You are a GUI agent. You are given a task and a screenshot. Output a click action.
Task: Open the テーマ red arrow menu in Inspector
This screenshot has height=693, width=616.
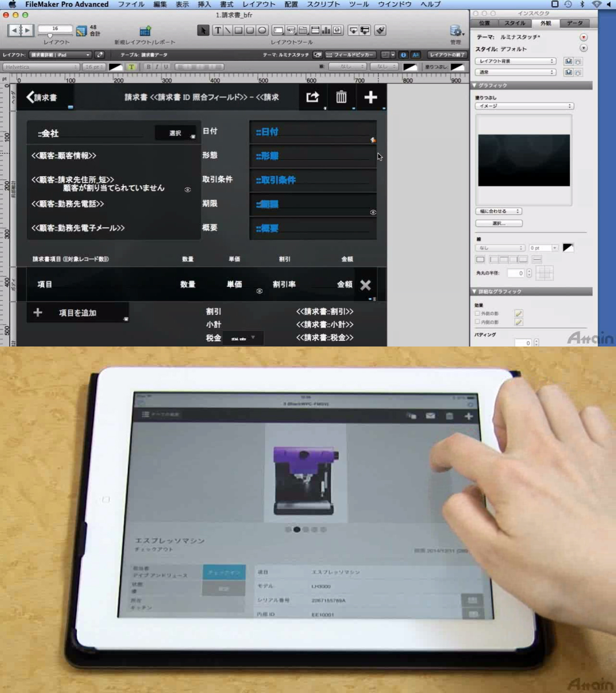click(583, 37)
